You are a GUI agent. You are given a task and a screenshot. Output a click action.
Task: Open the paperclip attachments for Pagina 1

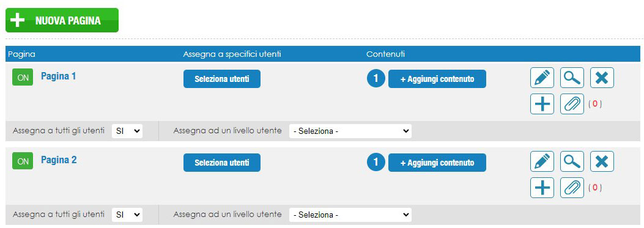point(572,104)
